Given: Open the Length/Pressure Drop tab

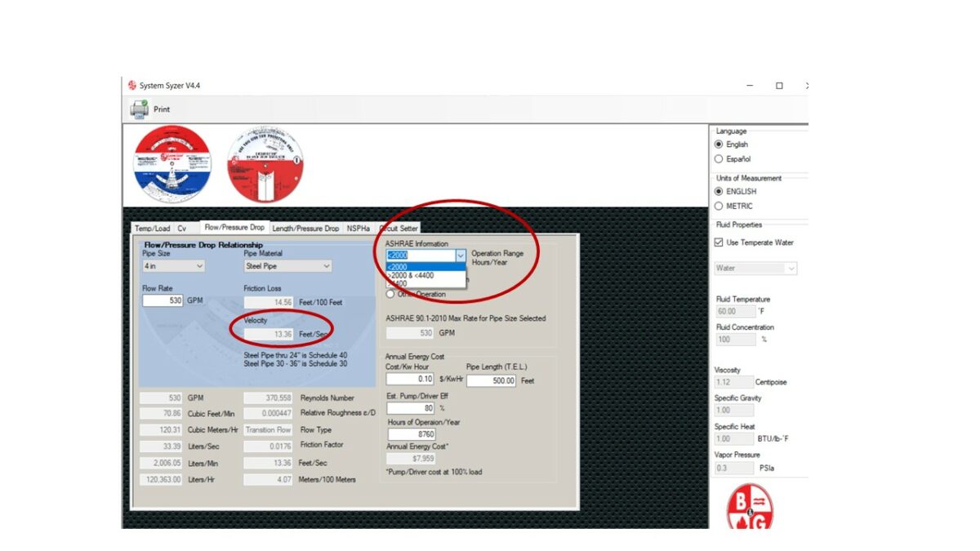Looking at the screenshot, I should click(x=305, y=229).
